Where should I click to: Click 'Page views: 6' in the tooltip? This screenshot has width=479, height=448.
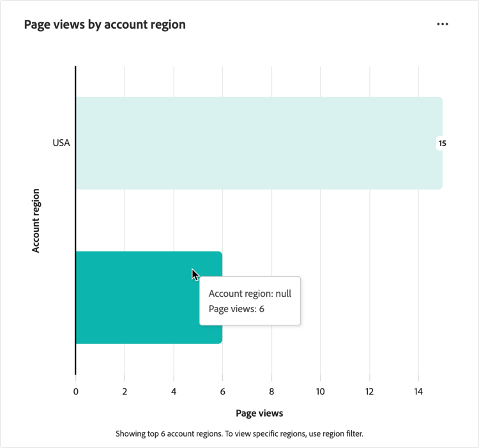pos(236,309)
